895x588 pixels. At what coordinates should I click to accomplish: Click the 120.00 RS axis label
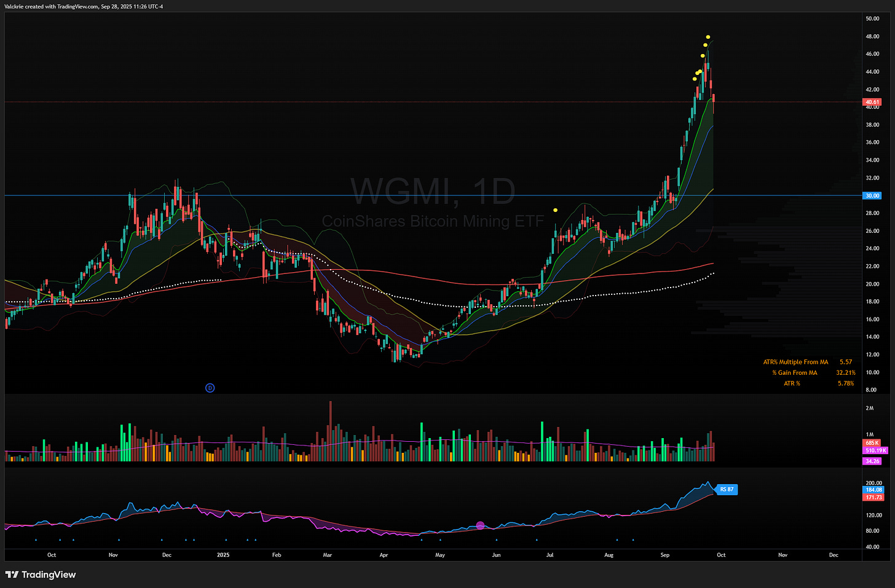(873, 515)
